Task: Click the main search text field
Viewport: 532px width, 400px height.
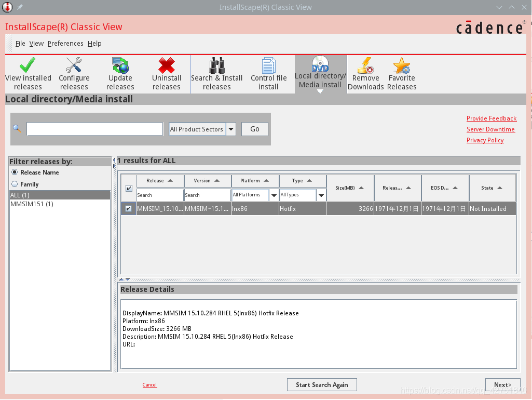Action: [x=94, y=129]
